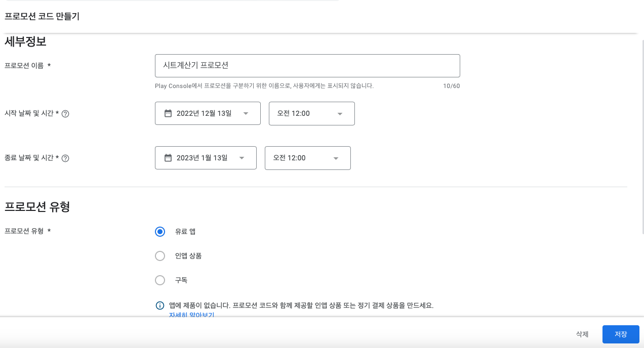Open the start date dropdown 2022년 12월 13일
The height and width of the screenshot is (348, 644).
[208, 113]
